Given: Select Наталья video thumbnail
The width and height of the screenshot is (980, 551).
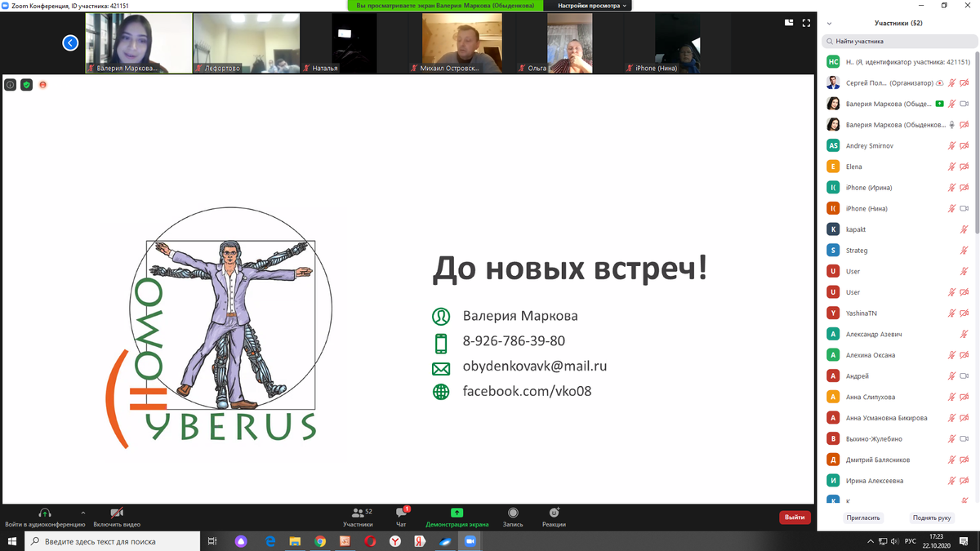Looking at the screenshot, I should pos(354,43).
